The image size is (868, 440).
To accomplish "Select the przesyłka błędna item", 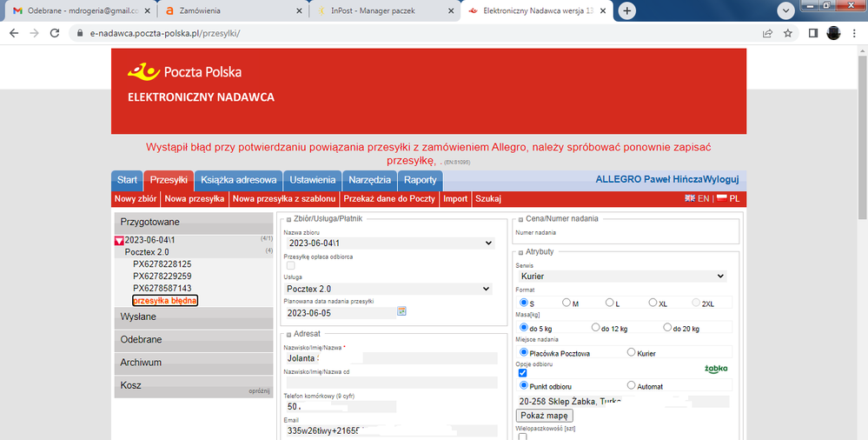I will click(165, 300).
